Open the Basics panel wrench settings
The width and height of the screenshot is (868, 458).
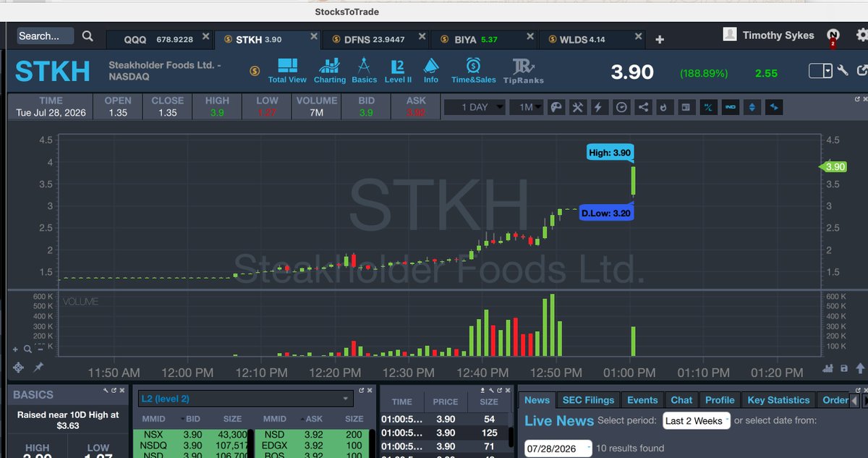pos(105,391)
